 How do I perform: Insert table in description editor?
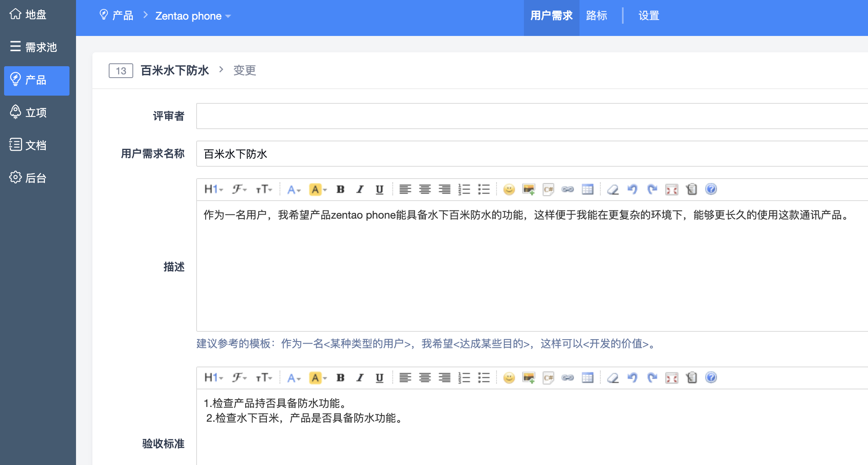tap(587, 189)
